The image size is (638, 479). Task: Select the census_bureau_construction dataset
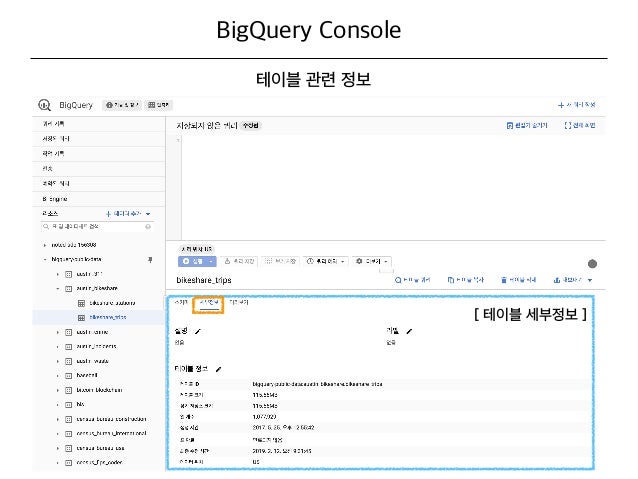(111, 419)
